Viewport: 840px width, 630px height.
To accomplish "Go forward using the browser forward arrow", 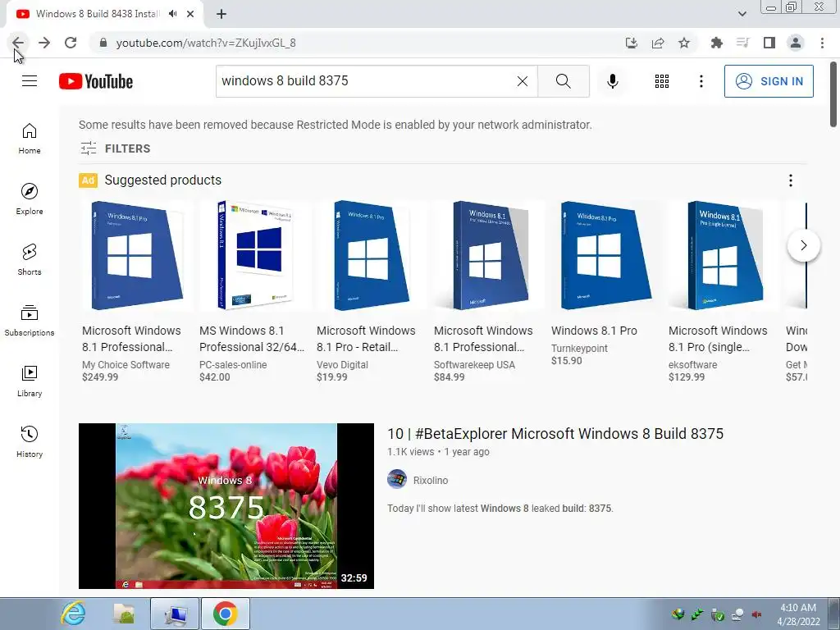I will coord(44,43).
